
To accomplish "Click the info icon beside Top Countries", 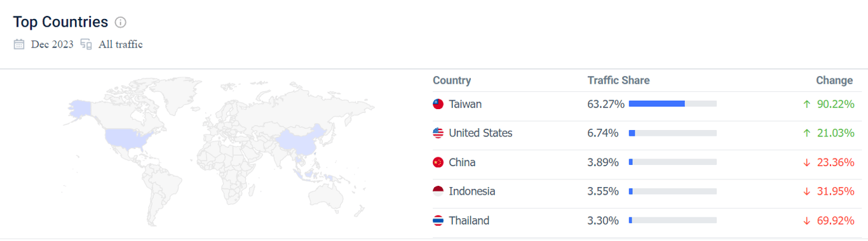I will [x=121, y=22].
